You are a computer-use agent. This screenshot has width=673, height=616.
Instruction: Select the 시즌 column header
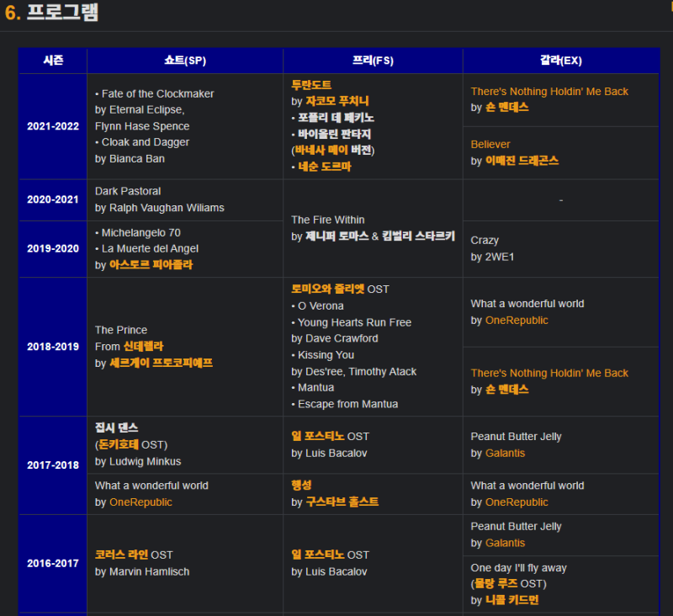click(x=53, y=61)
